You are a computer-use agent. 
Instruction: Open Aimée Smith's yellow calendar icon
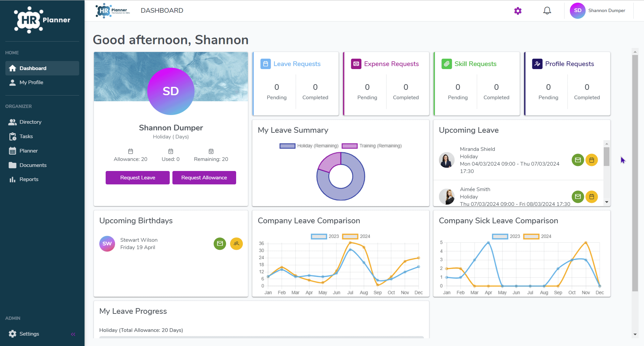point(592,196)
